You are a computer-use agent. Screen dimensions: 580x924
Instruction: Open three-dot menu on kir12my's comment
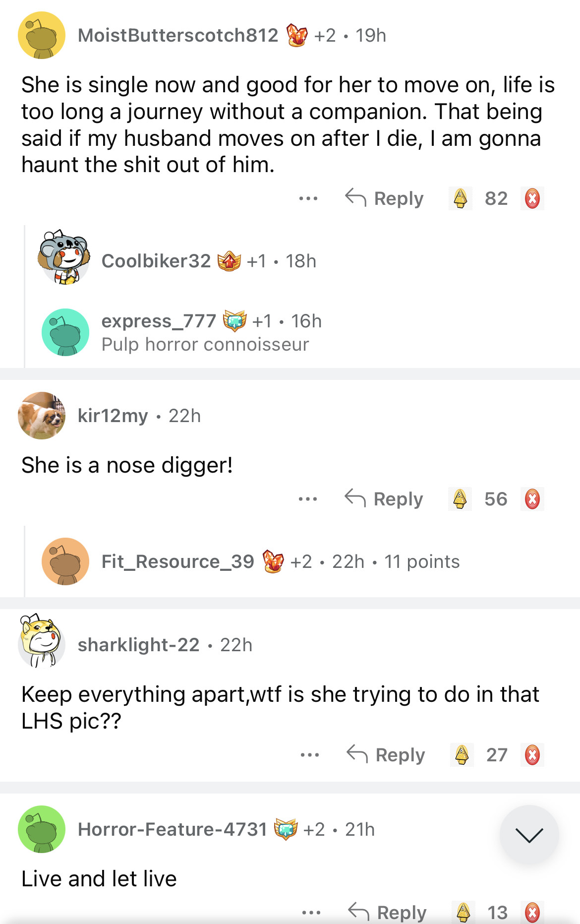pyautogui.click(x=308, y=499)
